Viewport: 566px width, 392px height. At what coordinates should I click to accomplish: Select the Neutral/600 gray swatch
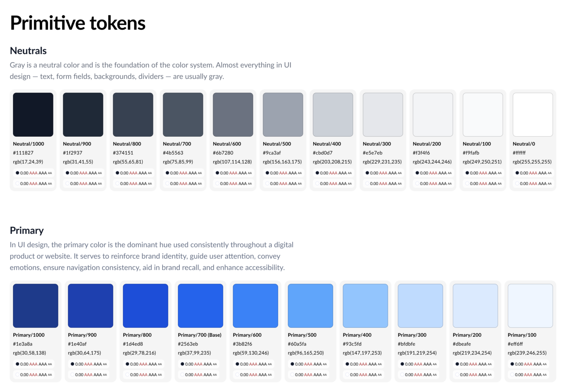pos(233,115)
